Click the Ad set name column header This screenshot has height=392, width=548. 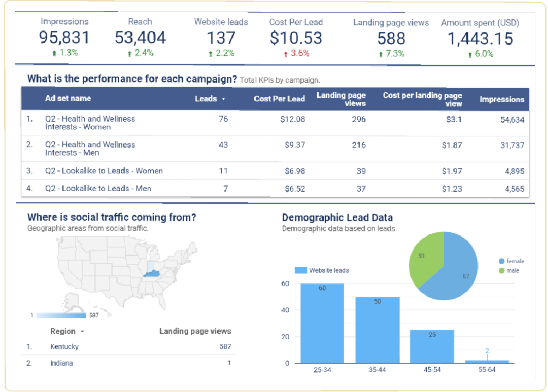68,98
